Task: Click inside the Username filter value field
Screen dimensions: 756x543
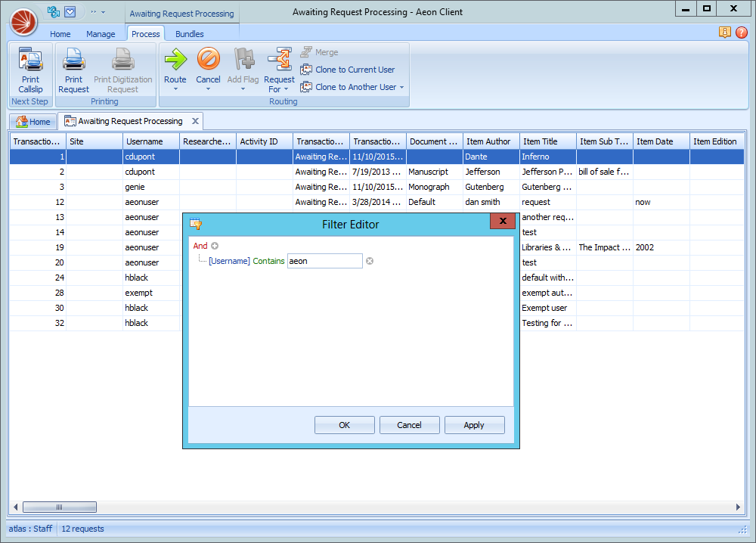Action: pyautogui.click(x=325, y=260)
